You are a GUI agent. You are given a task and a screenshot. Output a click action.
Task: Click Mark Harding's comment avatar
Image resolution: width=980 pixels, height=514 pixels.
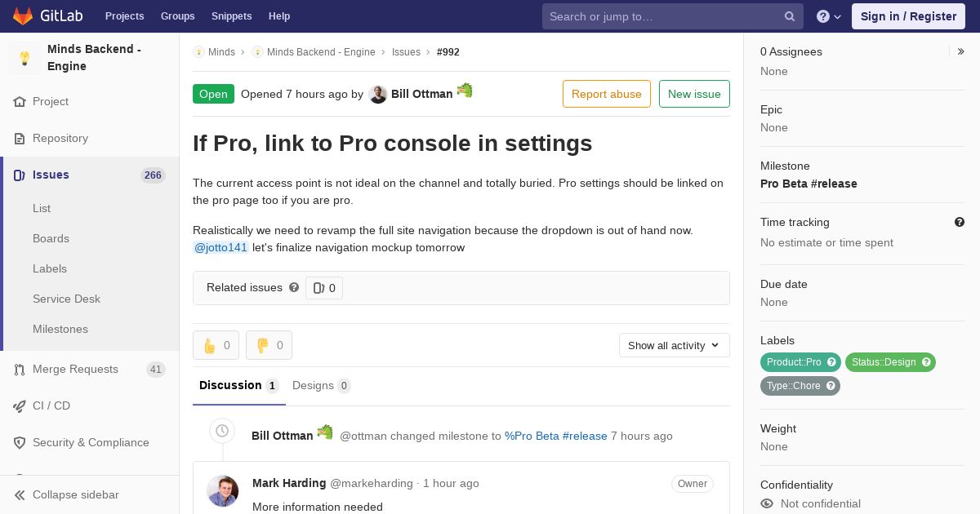click(x=223, y=491)
